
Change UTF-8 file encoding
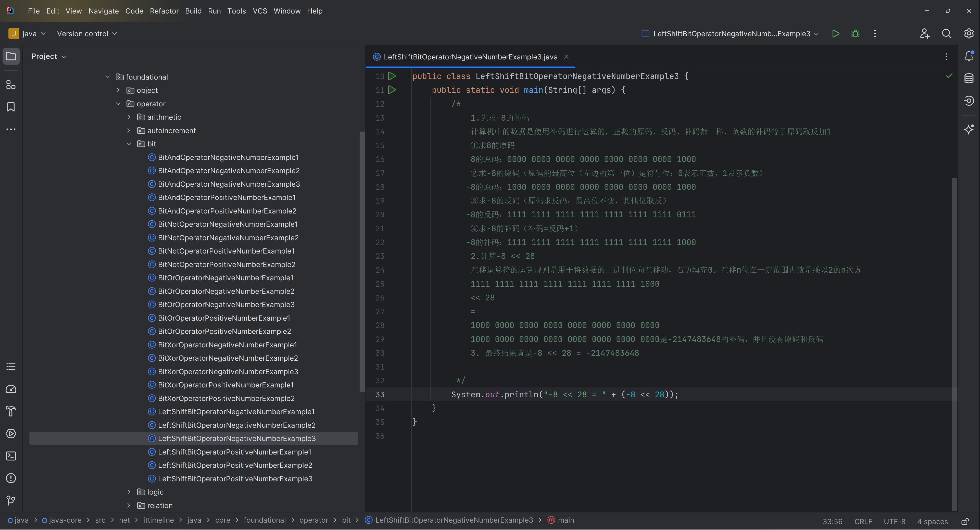pyautogui.click(x=894, y=521)
